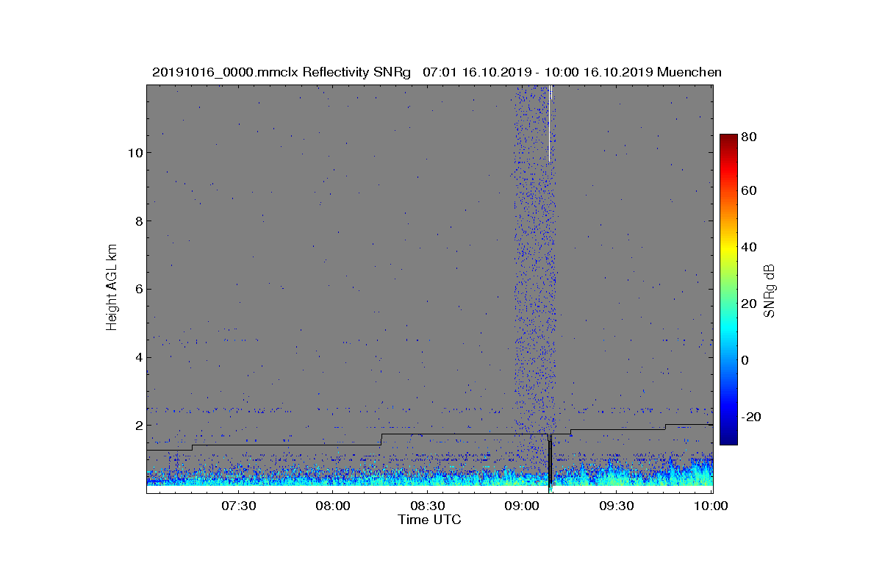Click the yellow band of the colorbar

(x=728, y=250)
